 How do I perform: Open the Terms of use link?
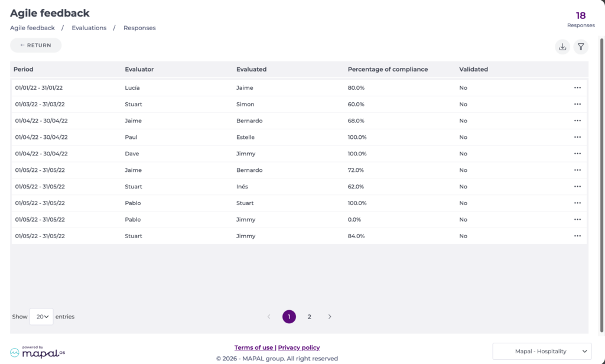tap(254, 347)
